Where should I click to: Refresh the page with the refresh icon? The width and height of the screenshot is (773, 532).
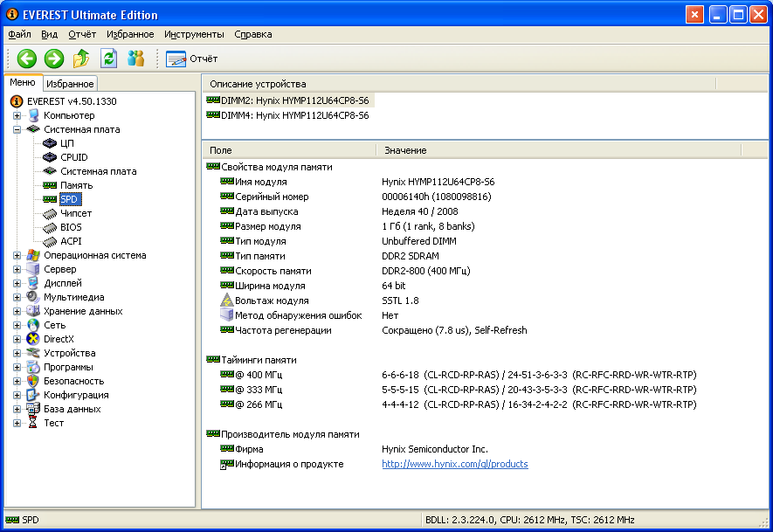pos(108,59)
